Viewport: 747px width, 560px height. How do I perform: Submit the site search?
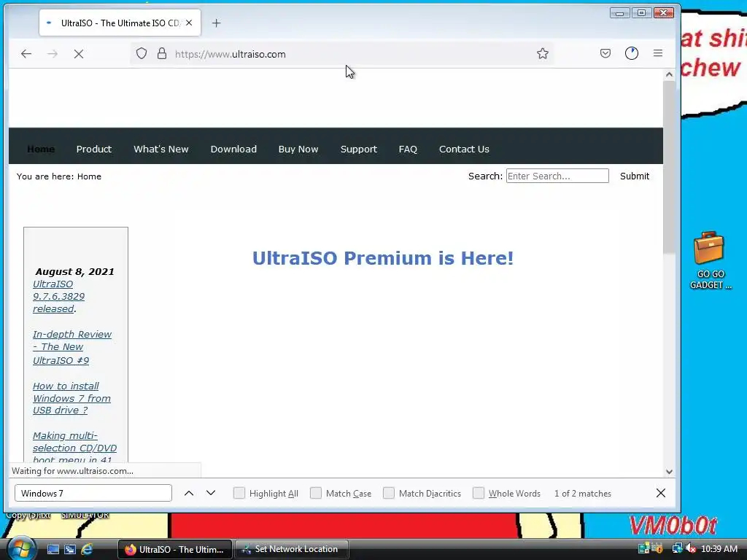pyautogui.click(x=635, y=176)
